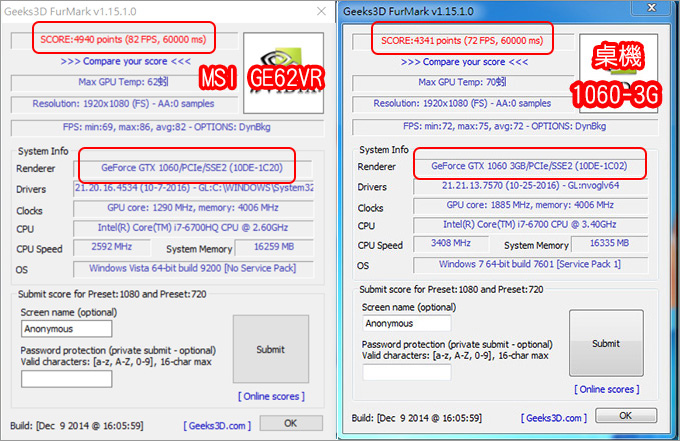Open Online scores link in right window
Viewport: 680px width, 441px height.
(x=607, y=389)
